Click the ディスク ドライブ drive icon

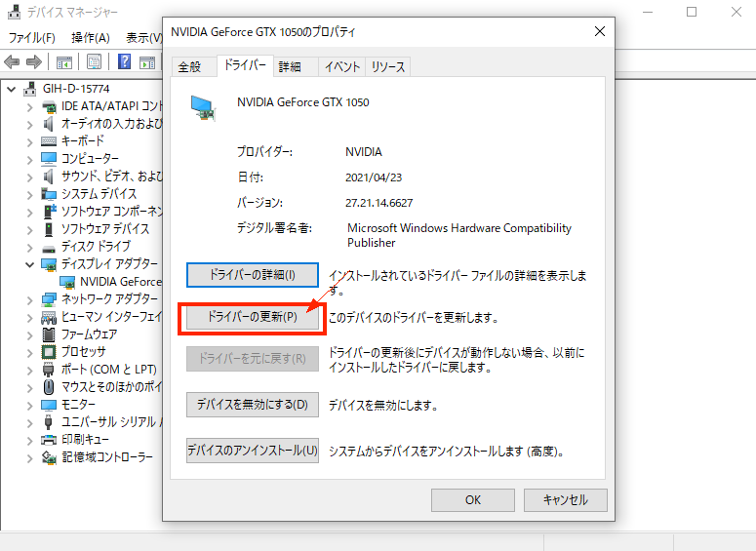click(49, 249)
